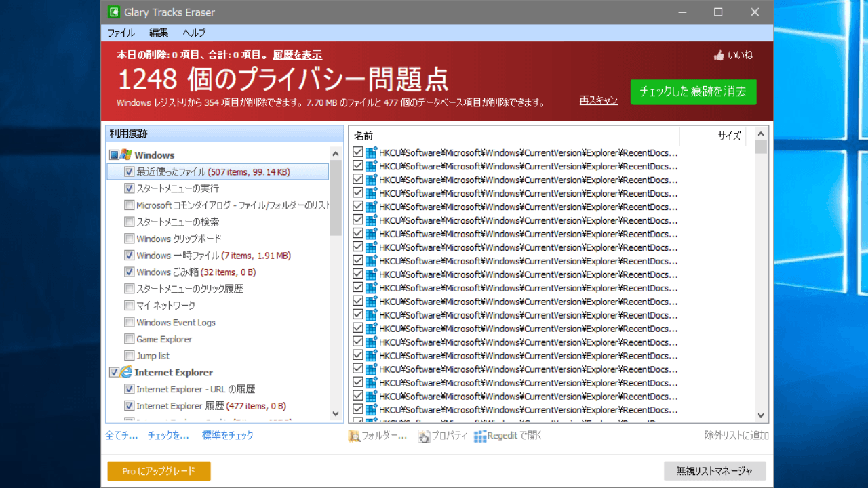Enable Microsoft コモンダイアログ checkbox

tap(130, 205)
